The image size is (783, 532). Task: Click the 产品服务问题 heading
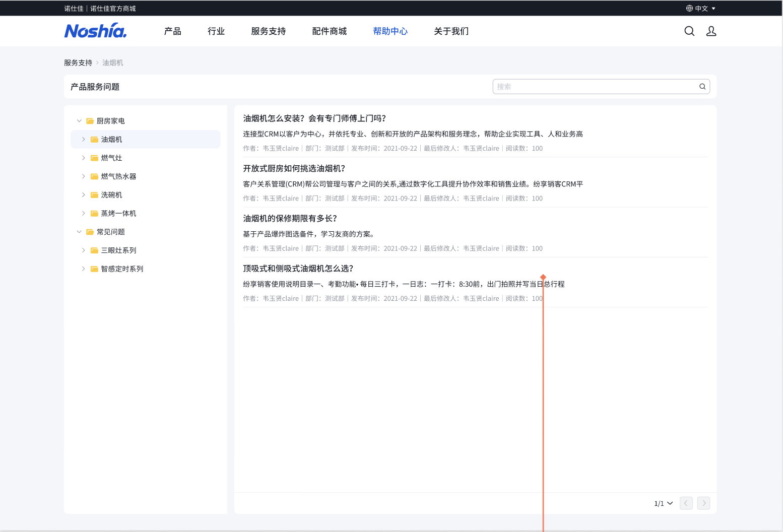click(x=95, y=87)
